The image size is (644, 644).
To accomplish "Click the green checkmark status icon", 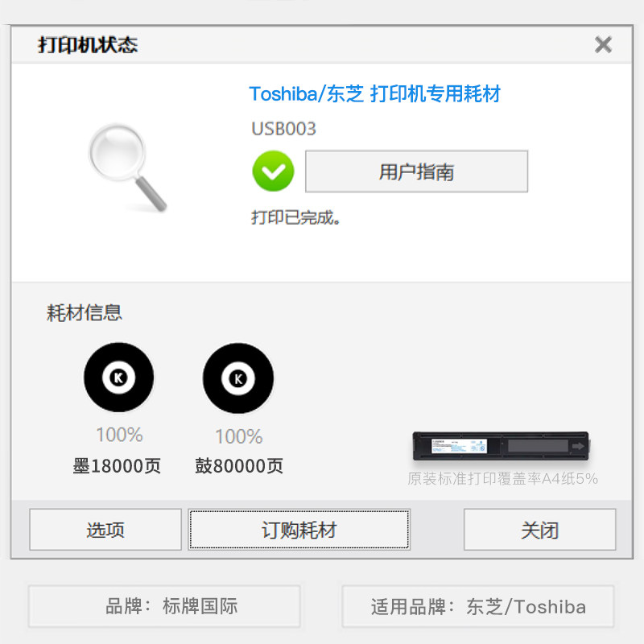I will tap(273, 171).
